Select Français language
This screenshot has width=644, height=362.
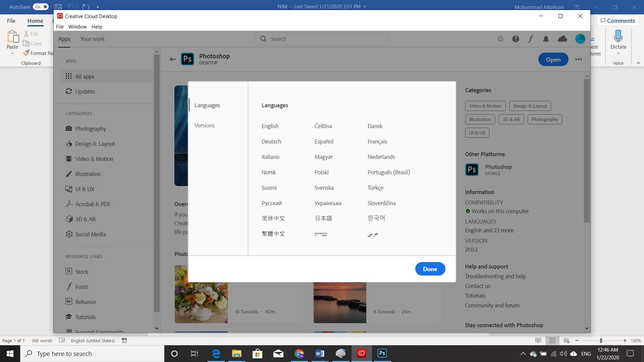377,141
